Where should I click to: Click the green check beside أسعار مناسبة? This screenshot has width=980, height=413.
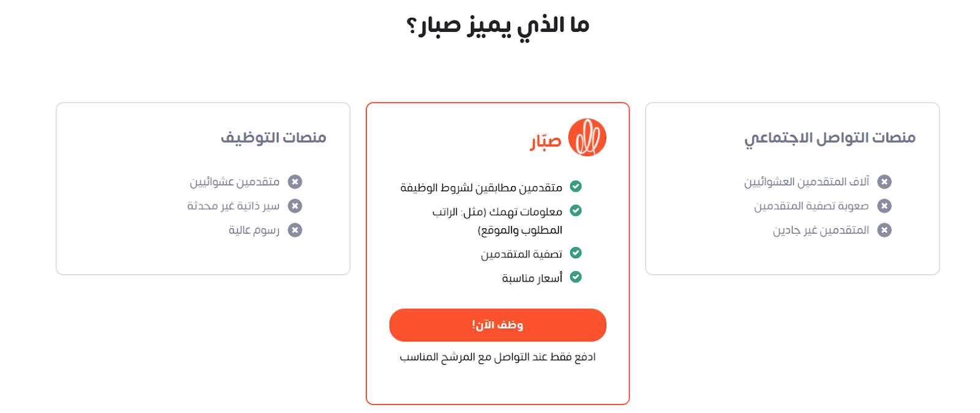tap(576, 277)
